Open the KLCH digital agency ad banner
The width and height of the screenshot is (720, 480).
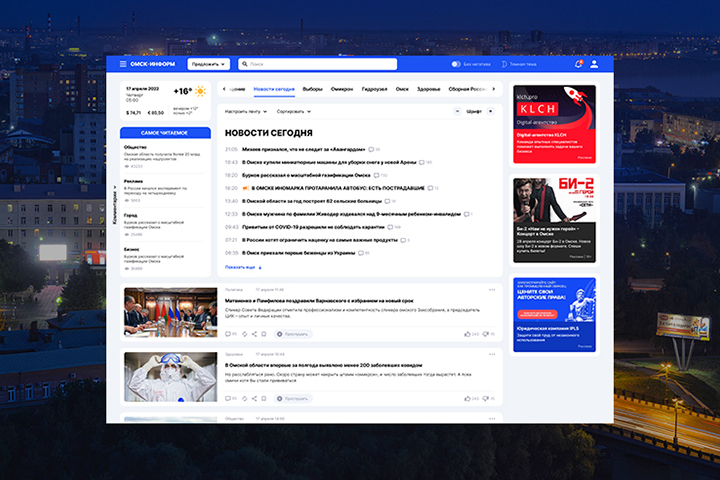tap(554, 124)
